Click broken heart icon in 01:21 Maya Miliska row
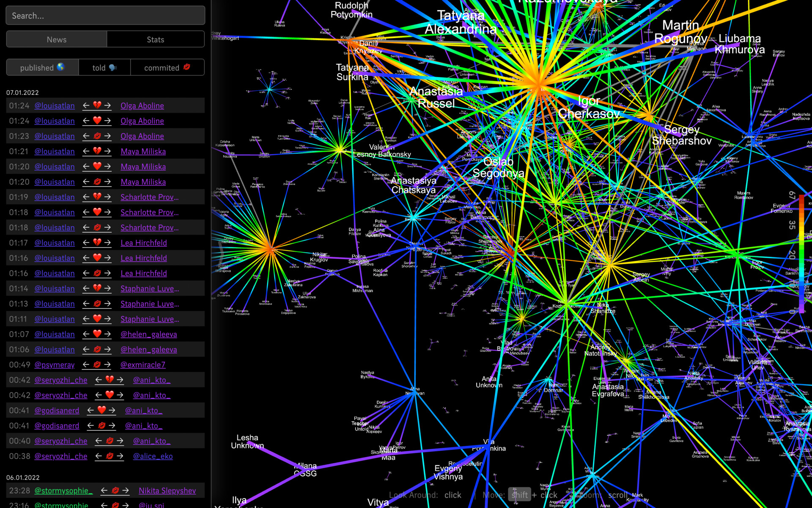 [97, 151]
